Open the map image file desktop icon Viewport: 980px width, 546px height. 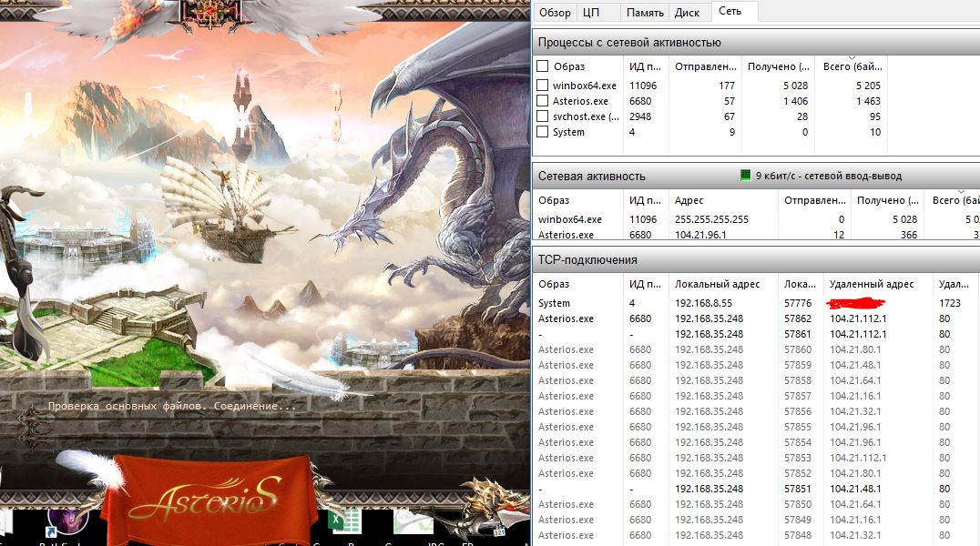413,522
